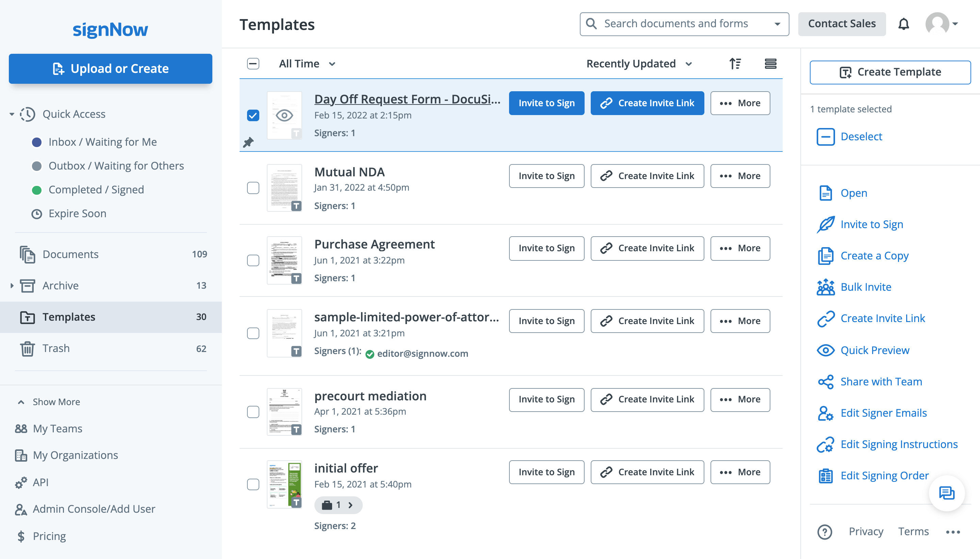Click the notification bell icon
Image resolution: width=980 pixels, height=559 pixels.
(903, 24)
